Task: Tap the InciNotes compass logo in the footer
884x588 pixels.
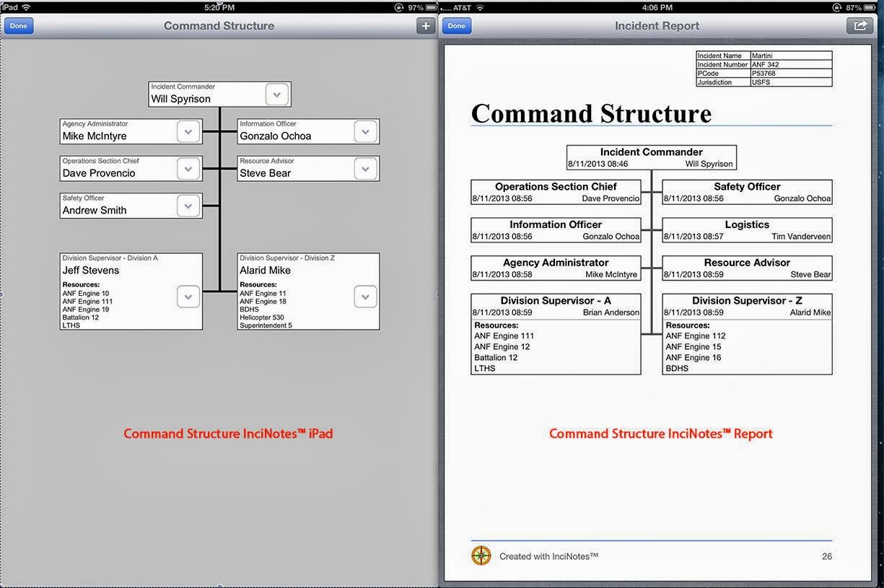Action: click(481, 556)
